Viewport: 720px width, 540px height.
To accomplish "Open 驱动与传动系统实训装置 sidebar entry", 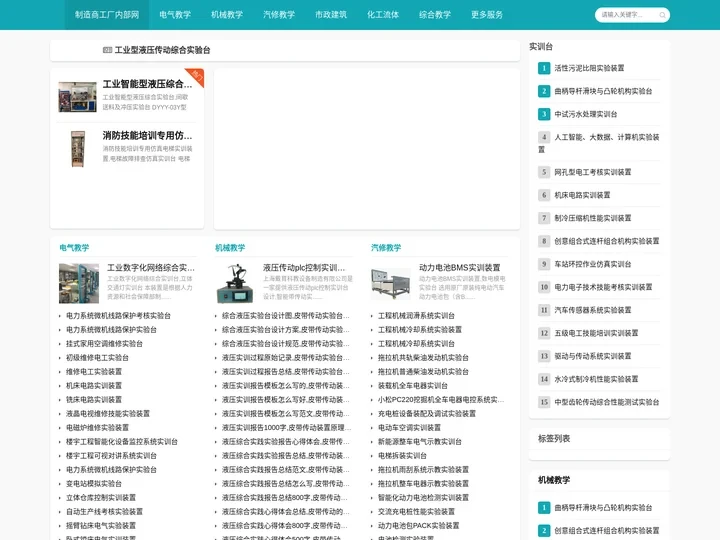I will click(x=593, y=356).
